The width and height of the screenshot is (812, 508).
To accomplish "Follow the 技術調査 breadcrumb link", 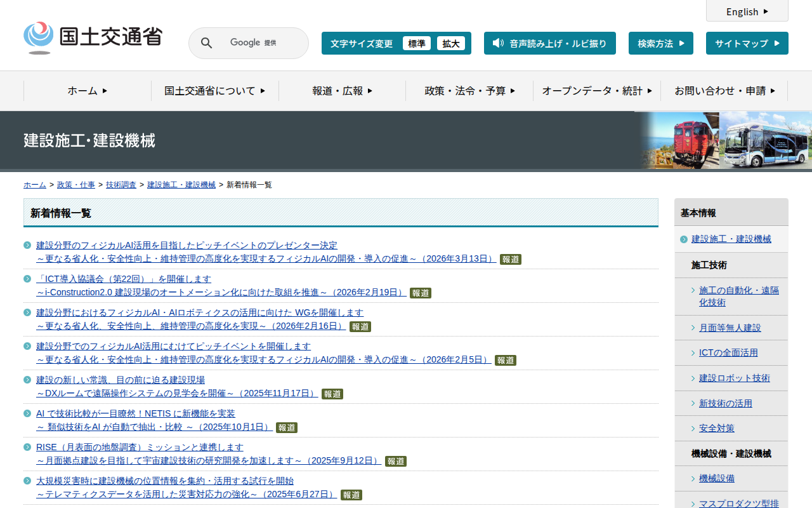I will tap(121, 185).
